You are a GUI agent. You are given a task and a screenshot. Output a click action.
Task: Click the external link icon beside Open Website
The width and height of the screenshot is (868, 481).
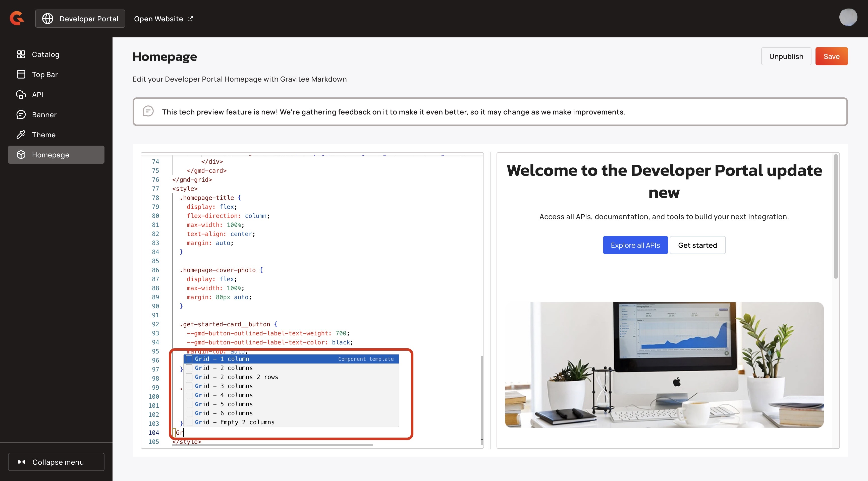pyautogui.click(x=190, y=19)
